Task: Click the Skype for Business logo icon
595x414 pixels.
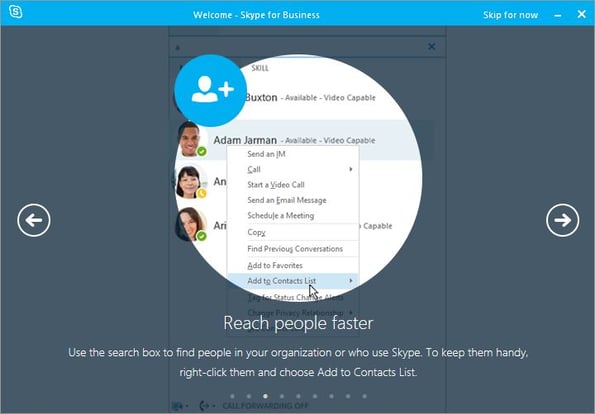Action: click(16, 11)
